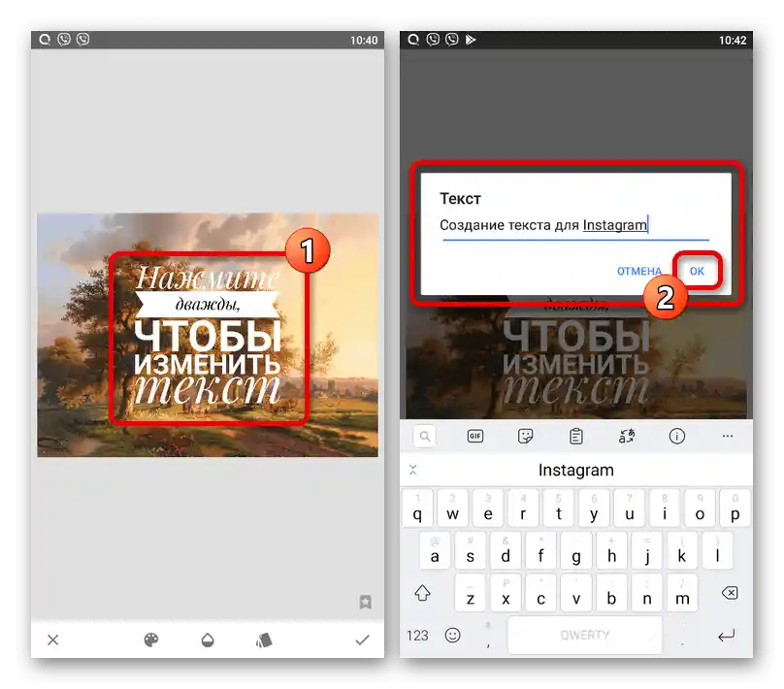Click the ОТМЕНА button
Viewport: 784px width, 689px height.
tap(639, 271)
